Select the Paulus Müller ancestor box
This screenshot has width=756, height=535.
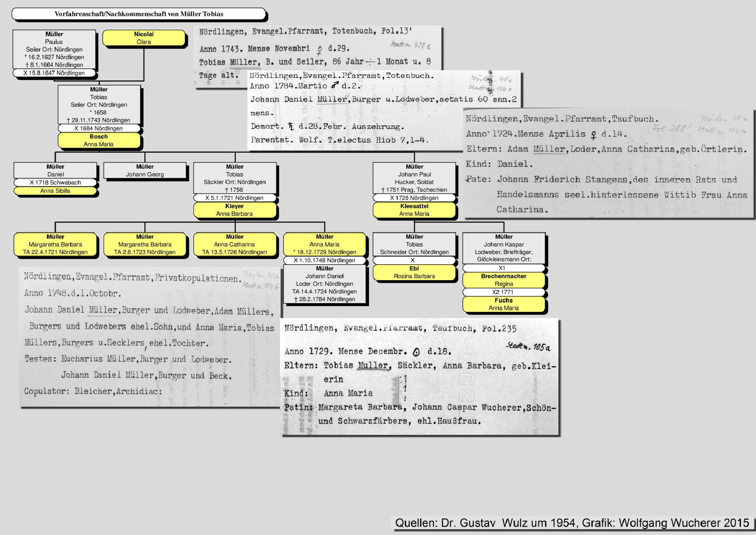click(x=54, y=50)
